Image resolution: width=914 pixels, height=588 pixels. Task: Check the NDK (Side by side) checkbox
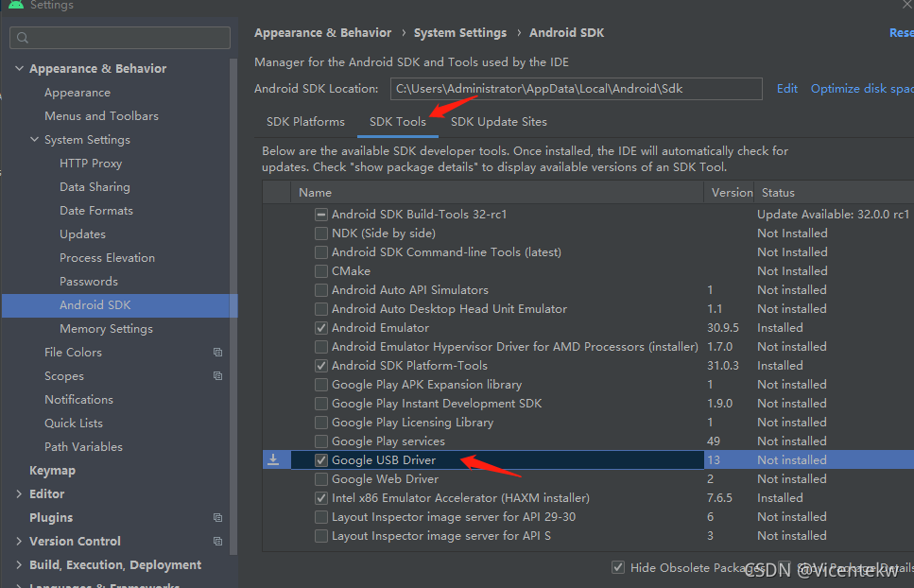tap(320, 233)
